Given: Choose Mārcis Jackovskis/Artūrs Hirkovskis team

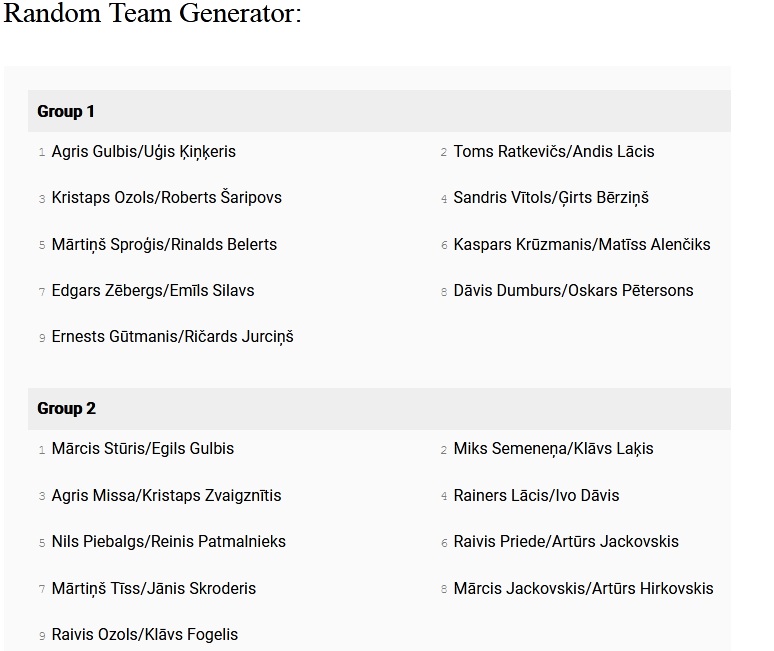Looking at the screenshot, I should click(x=583, y=589).
